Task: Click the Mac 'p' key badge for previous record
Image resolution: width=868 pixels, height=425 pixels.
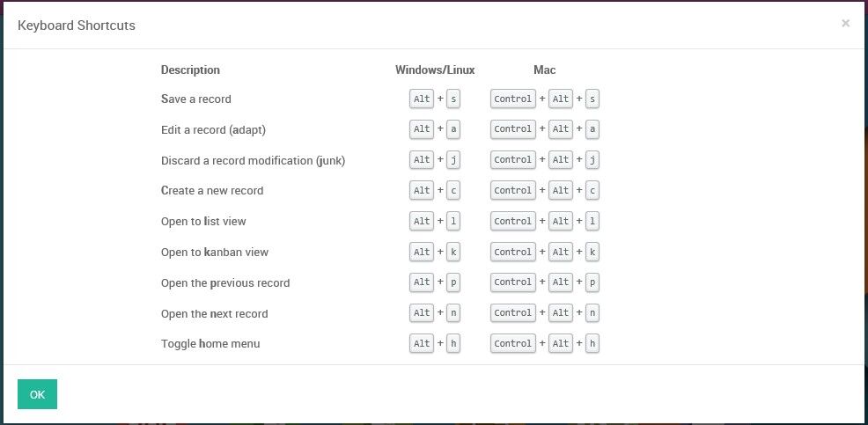Action: pyautogui.click(x=592, y=282)
